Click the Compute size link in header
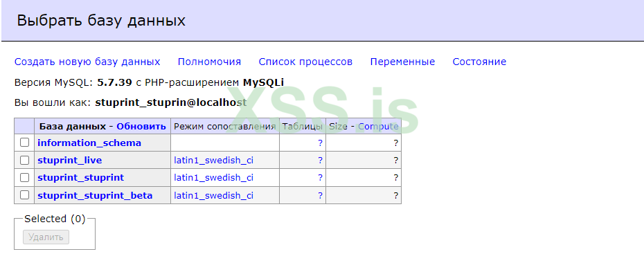The height and width of the screenshot is (263, 644). tap(378, 127)
